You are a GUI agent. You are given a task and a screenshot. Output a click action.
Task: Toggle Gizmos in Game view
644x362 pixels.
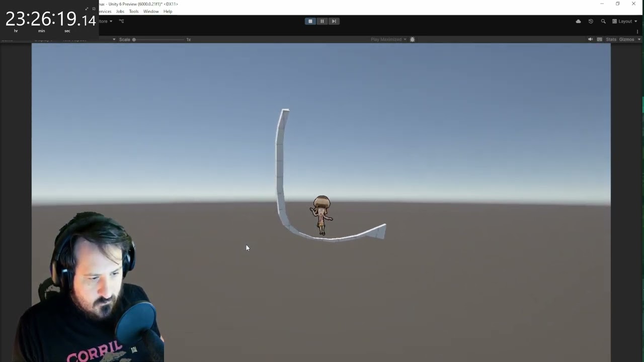point(626,39)
